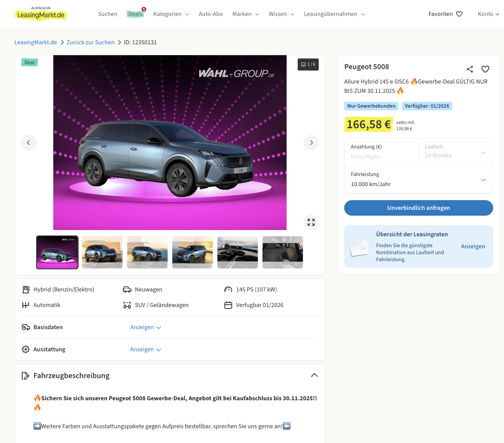Open the Kategorien menu
Image resolution: width=504 pixels, height=443 pixels.
(171, 14)
